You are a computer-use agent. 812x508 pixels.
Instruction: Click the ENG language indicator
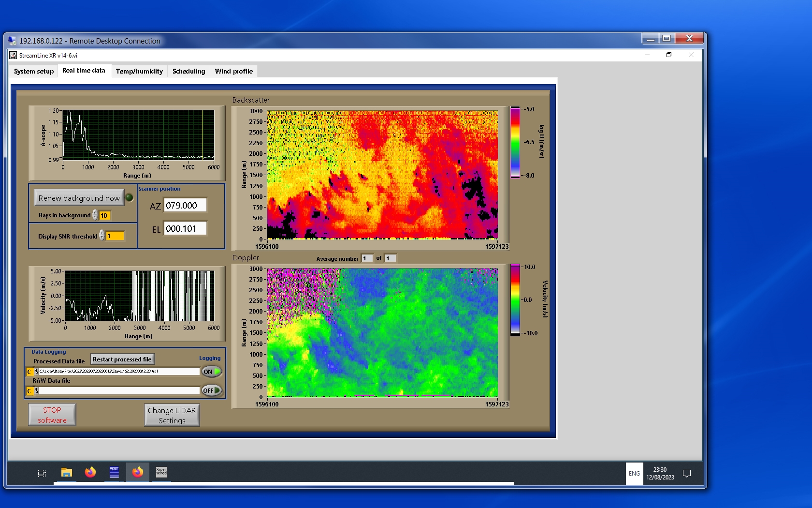click(x=634, y=473)
